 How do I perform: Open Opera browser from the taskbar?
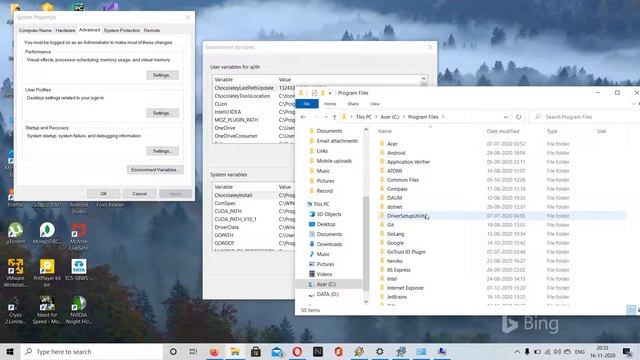(x=297, y=351)
